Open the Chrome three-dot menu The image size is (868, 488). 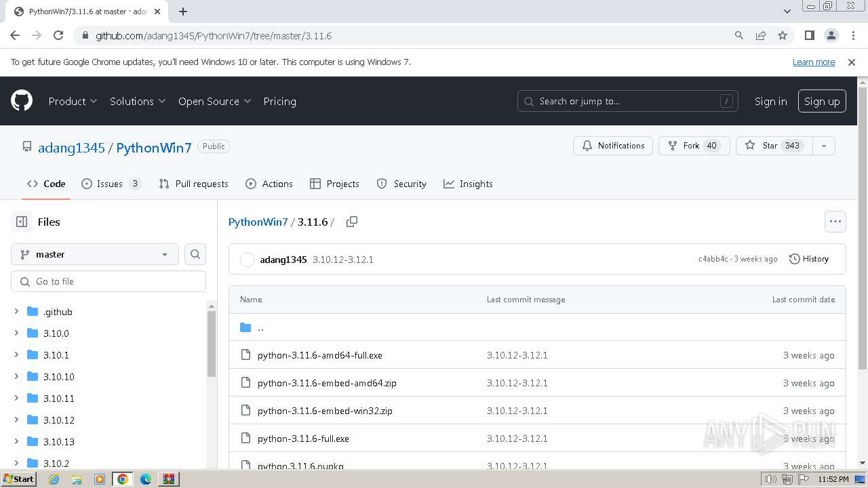[853, 35]
